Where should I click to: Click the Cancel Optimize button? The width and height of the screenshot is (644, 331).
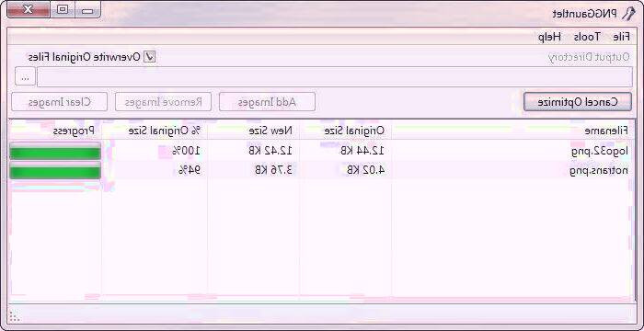click(x=578, y=102)
